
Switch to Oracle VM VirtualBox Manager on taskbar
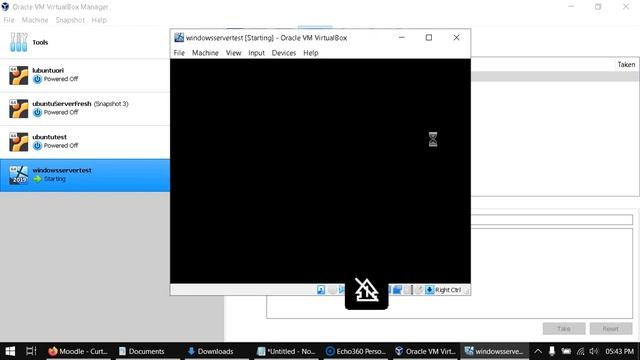[x=425, y=351]
